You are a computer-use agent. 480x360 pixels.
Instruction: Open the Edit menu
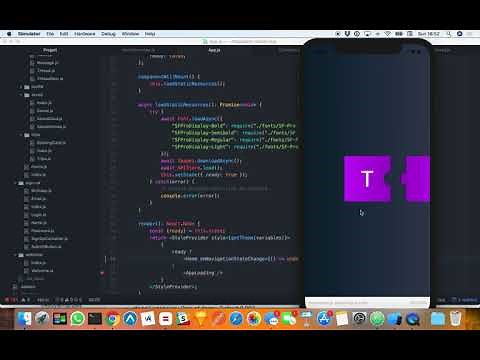click(64, 34)
